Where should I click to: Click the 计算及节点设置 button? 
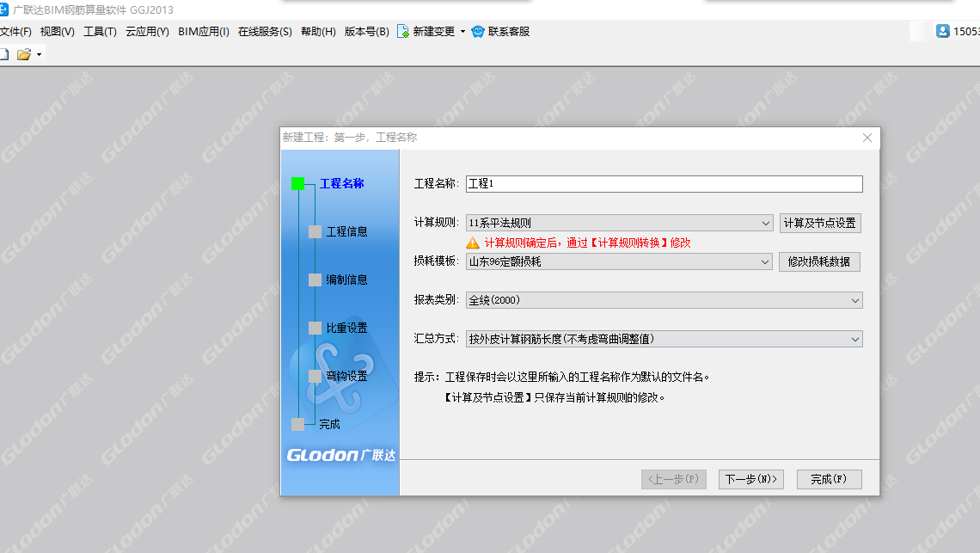(820, 223)
